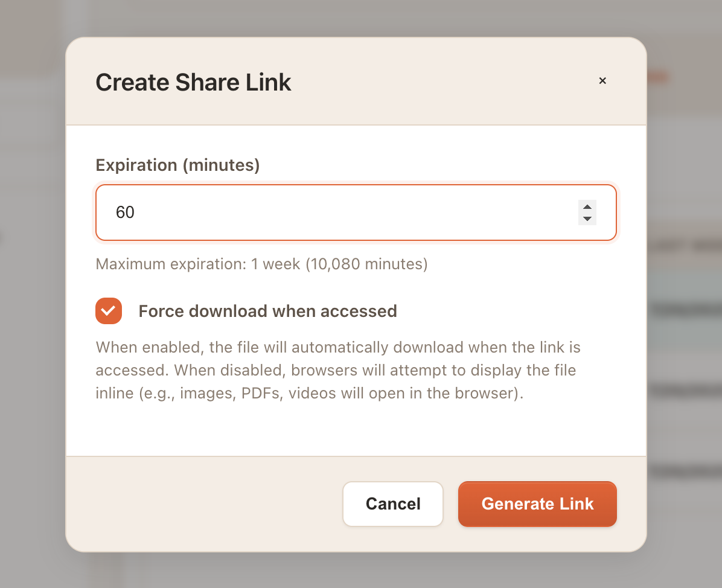Screen dimensions: 722x588
Task: Click the "Force download when accessed" label
Action: pyautogui.click(x=267, y=312)
